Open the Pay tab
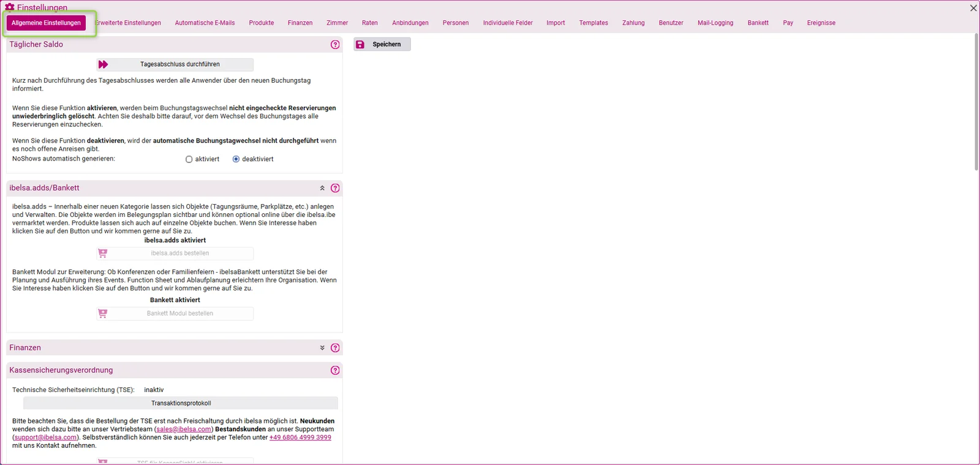 (x=788, y=23)
